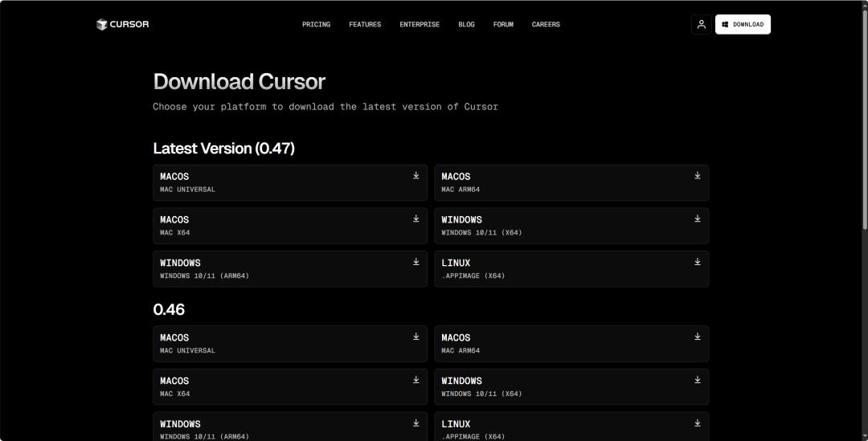Go to the Features nav item
Image resolution: width=868 pixels, height=441 pixels.
[x=365, y=24]
